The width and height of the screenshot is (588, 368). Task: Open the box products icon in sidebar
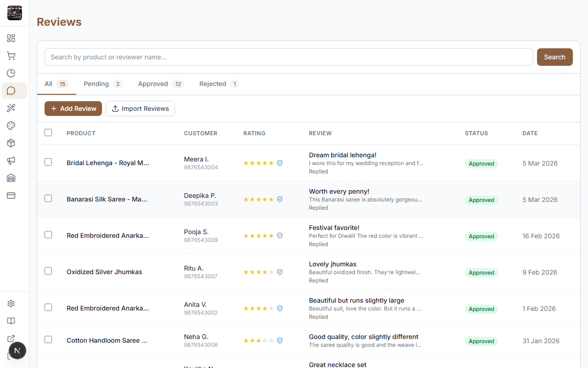coord(11,143)
